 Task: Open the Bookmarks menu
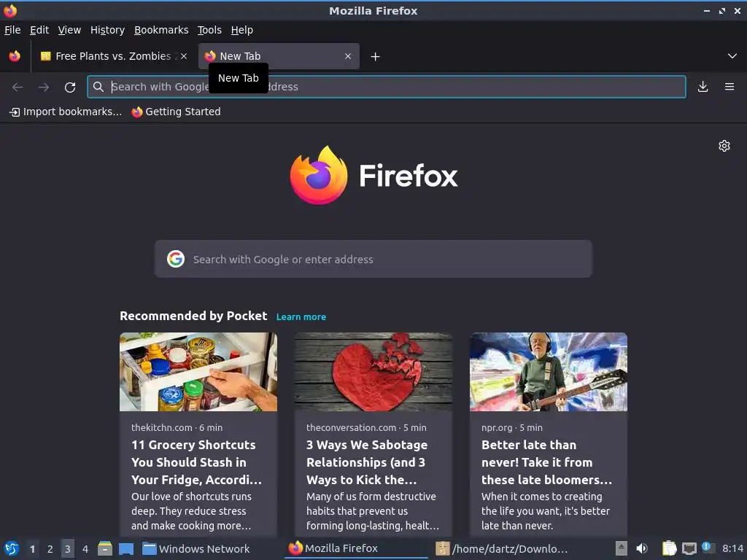coord(161,30)
